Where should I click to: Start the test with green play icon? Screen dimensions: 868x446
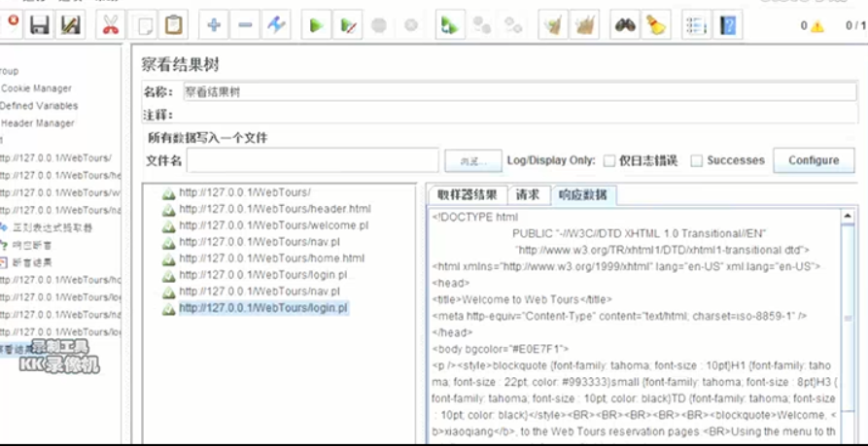[x=317, y=25]
